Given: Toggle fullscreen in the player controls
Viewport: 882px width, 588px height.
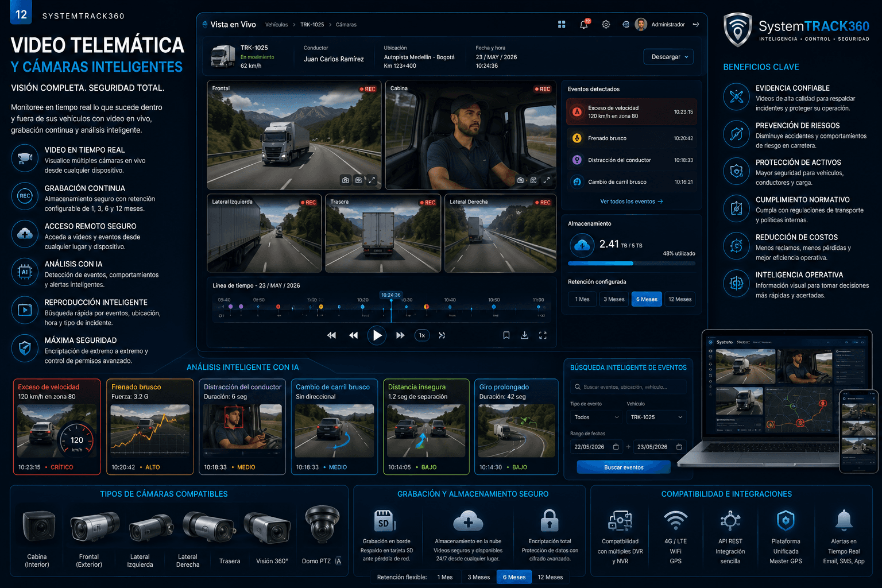Looking at the screenshot, I should pyautogui.click(x=543, y=335).
